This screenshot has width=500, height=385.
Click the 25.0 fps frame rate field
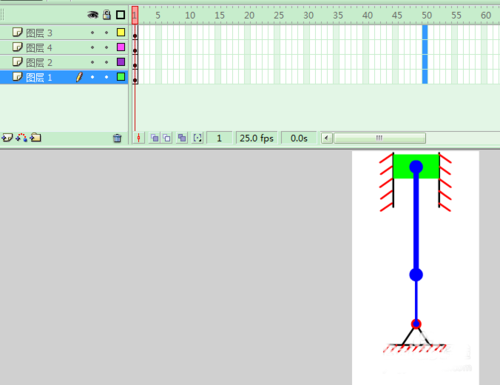(257, 138)
